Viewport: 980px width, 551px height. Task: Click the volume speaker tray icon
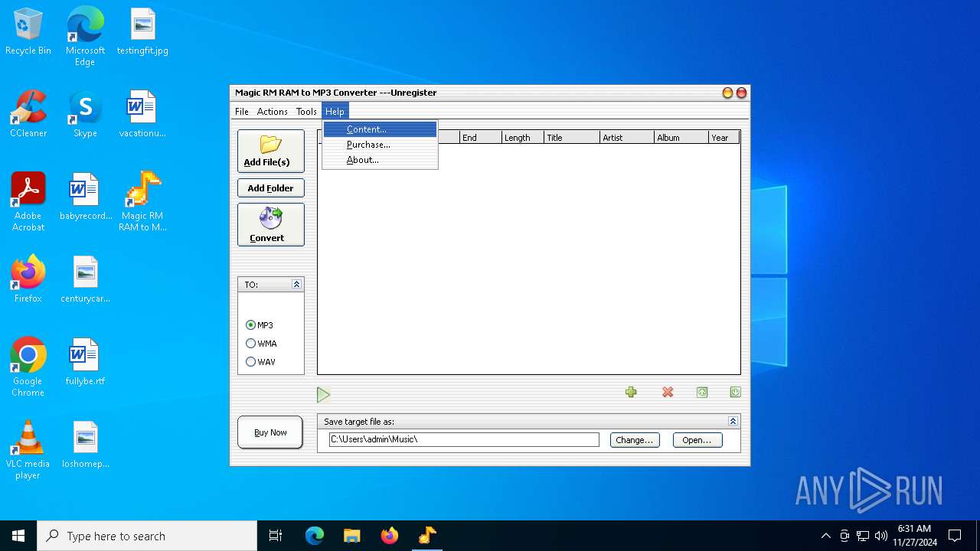pyautogui.click(x=880, y=536)
